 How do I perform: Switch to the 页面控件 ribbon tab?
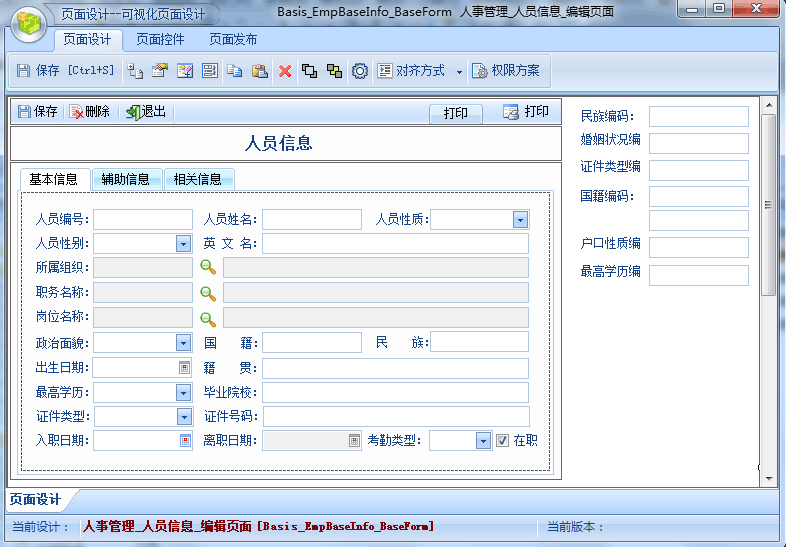coord(160,40)
